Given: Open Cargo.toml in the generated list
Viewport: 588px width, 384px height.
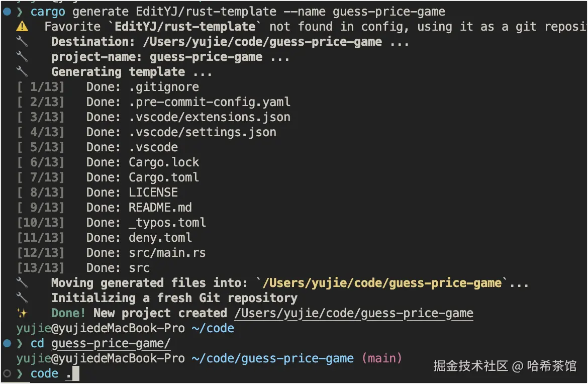Looking at the screenshot, I should click(164, 177).
